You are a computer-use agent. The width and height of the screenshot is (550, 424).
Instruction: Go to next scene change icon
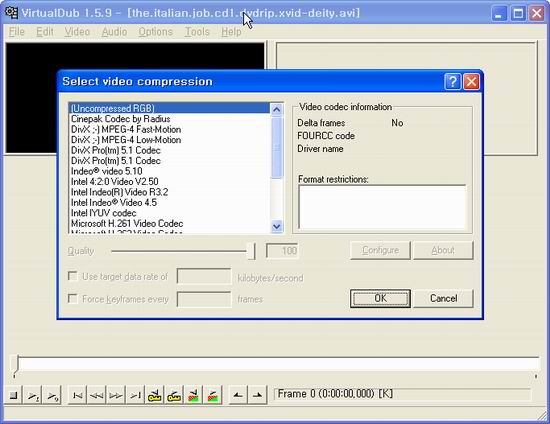coord(213,395)
